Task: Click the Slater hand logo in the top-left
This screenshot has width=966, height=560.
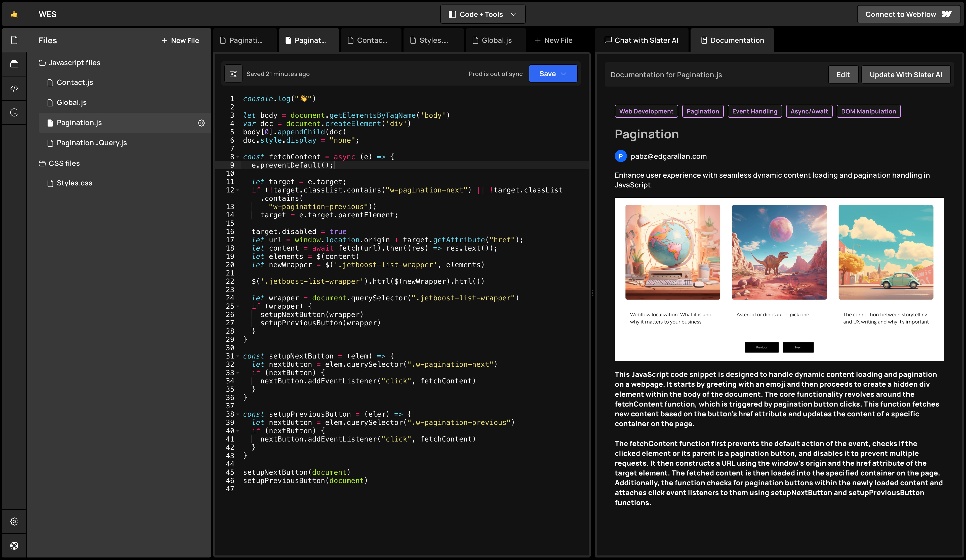Action: click(14, 14)
